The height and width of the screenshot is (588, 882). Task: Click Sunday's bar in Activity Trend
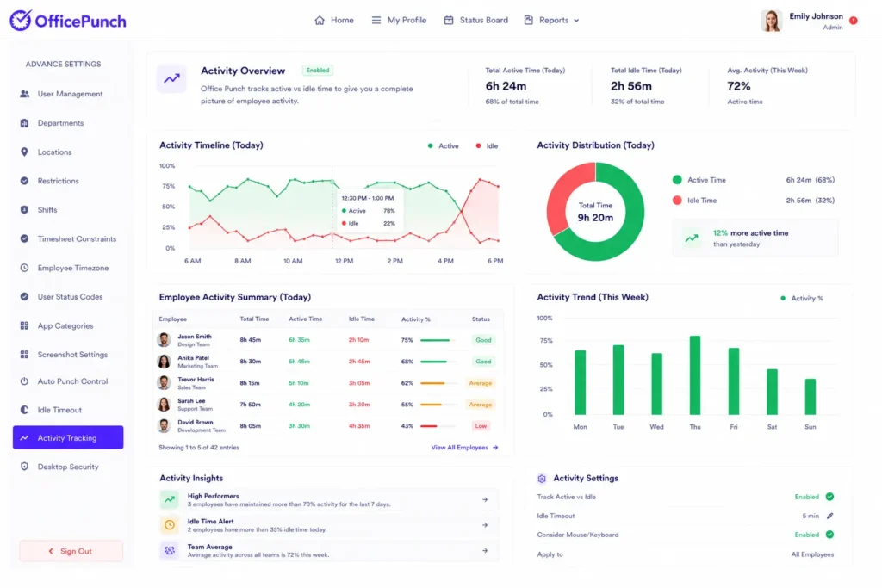pyautogui.click(x=810, y=397)
